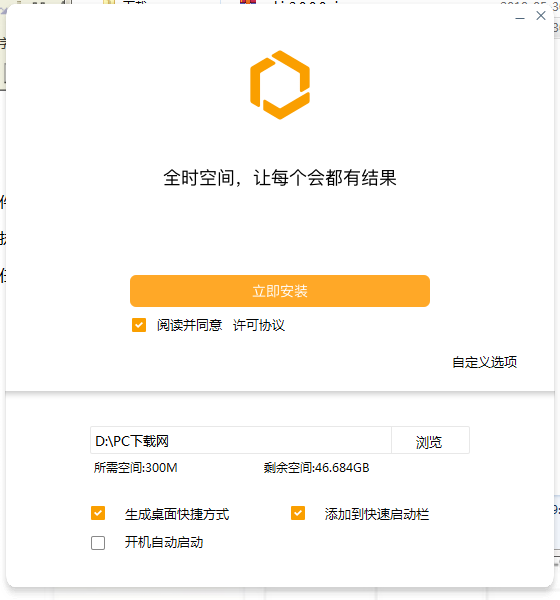Disable 生成桌面快捷方式 desktop shortcut checkbox
The image size is (560, 600).
tap(98, 513)
